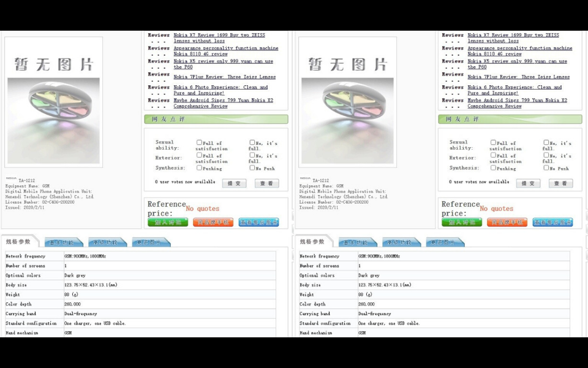Open 'Nokia X5 review only 999 yuan' link, right copy

[517, 64]
